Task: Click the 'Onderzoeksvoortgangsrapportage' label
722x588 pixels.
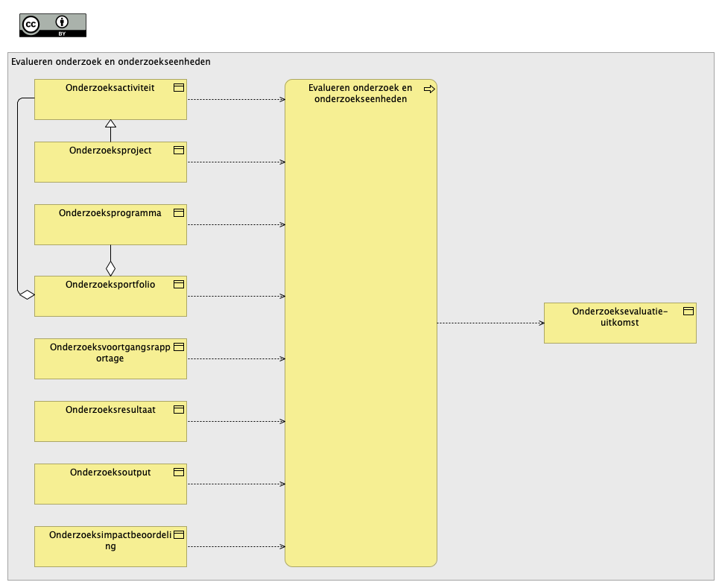Action: pyautogui.click(x=110, y=353)
